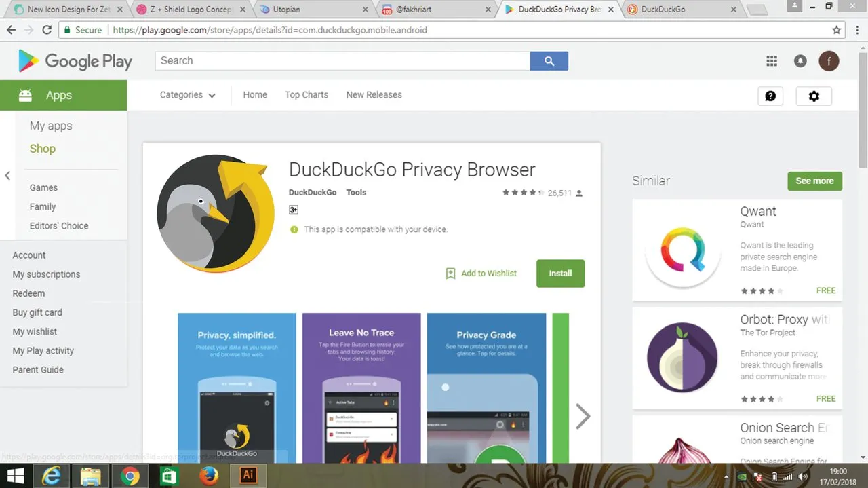
Task: Click the 3+ content rating badge
Action: pos(294,210)
